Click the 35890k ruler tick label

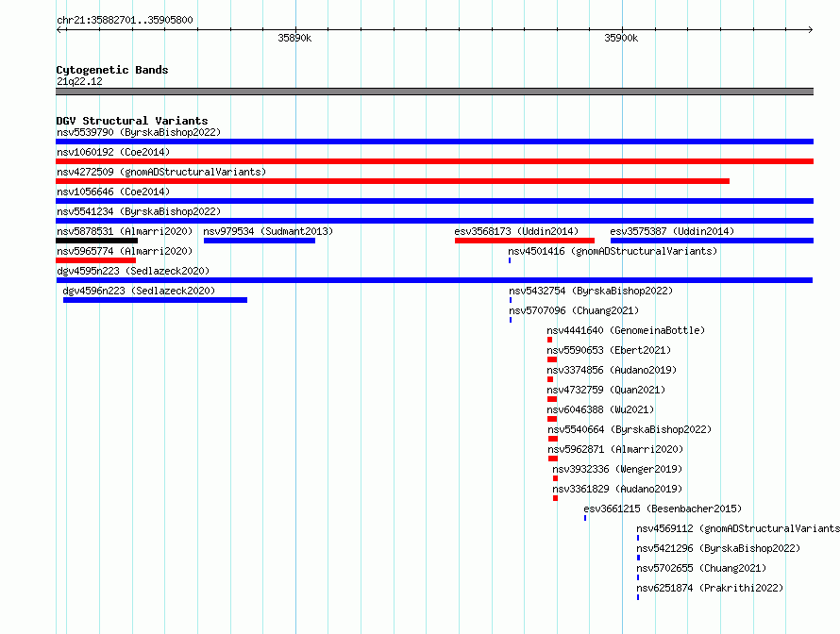294,38
